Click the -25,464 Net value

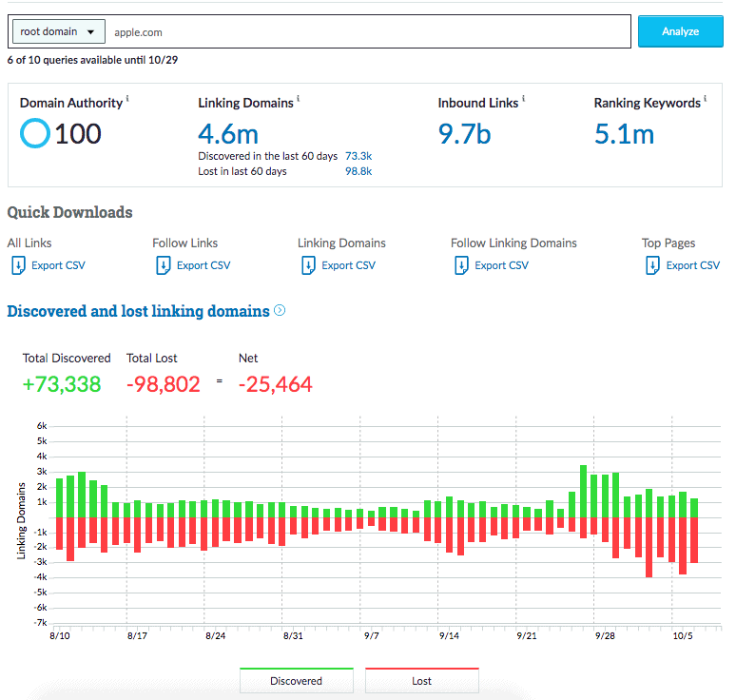[276, 384]
